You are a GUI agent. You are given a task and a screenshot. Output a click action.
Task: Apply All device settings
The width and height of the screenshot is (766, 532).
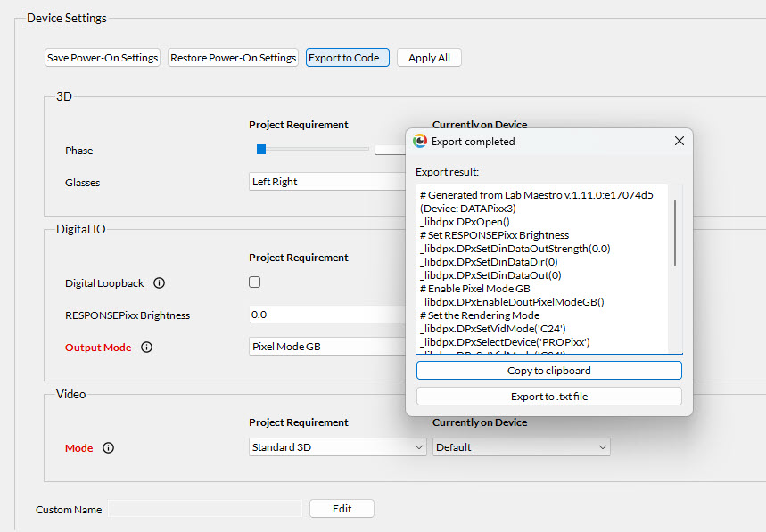[x=429, y=58]
